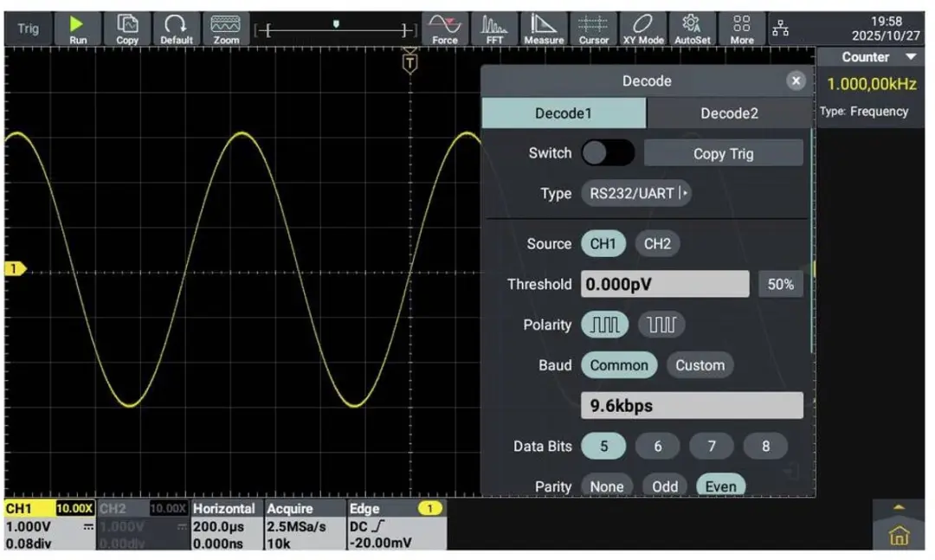Screen dimensions: 935x560
Task: Click the trigger position T marker
Action: (x=409, y=62)
